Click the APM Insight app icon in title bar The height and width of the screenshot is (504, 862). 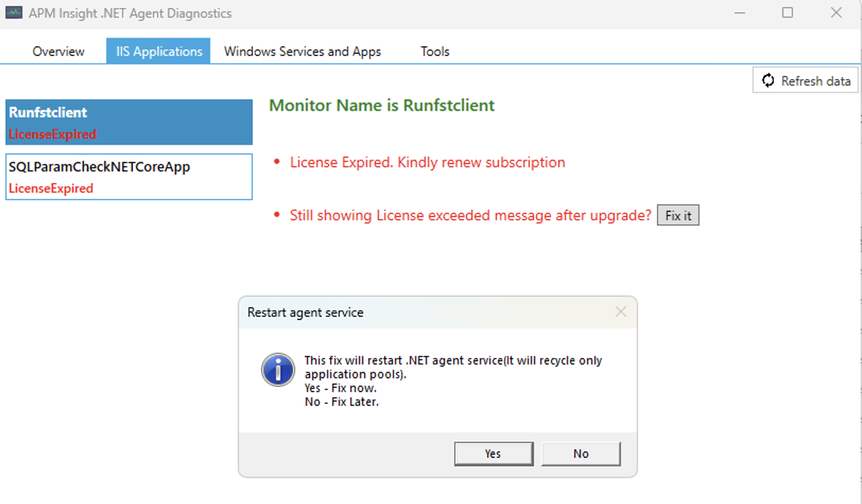click(14, 13)
